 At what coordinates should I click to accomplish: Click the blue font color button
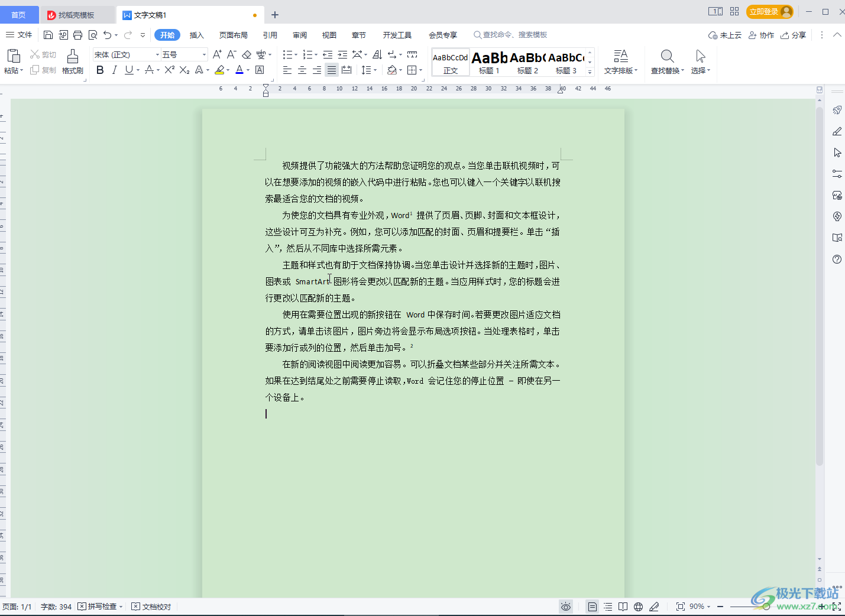pos(239,70)
